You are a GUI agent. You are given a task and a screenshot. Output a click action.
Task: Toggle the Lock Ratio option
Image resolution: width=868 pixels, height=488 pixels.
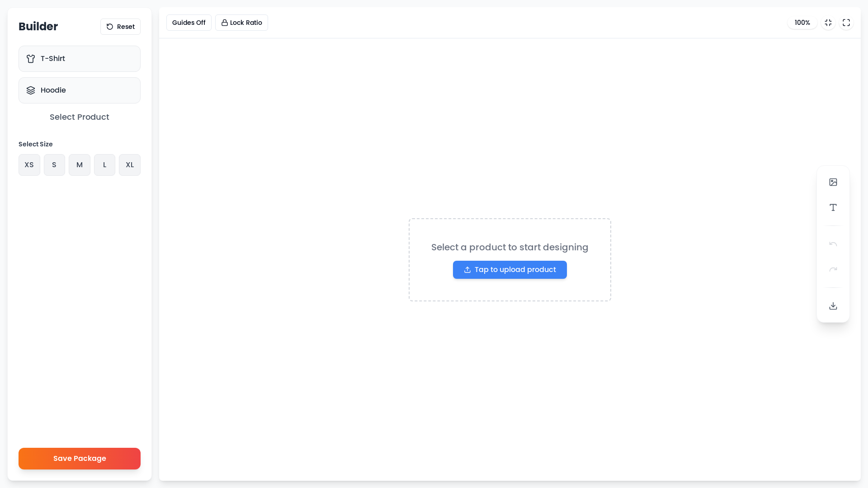coord(241,23)
